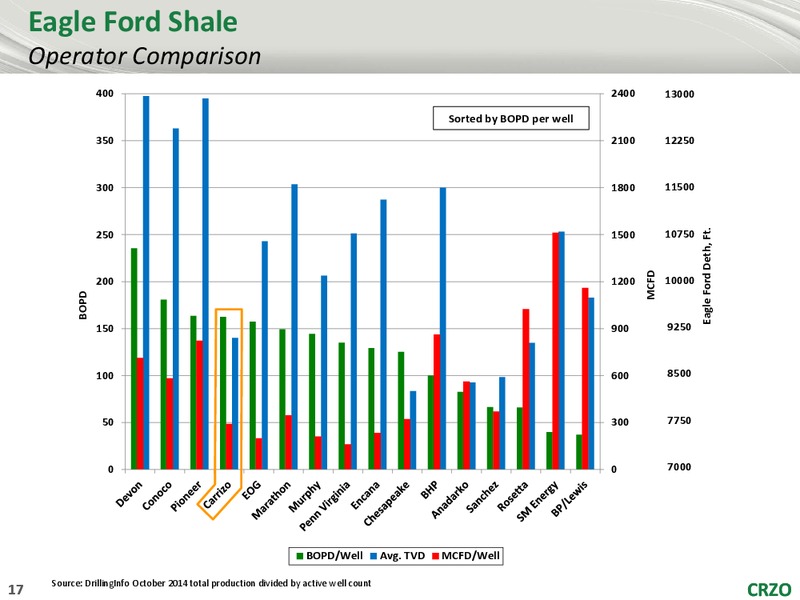
Task: Click EOG's blue TVD bar
Action: (265, 355)
